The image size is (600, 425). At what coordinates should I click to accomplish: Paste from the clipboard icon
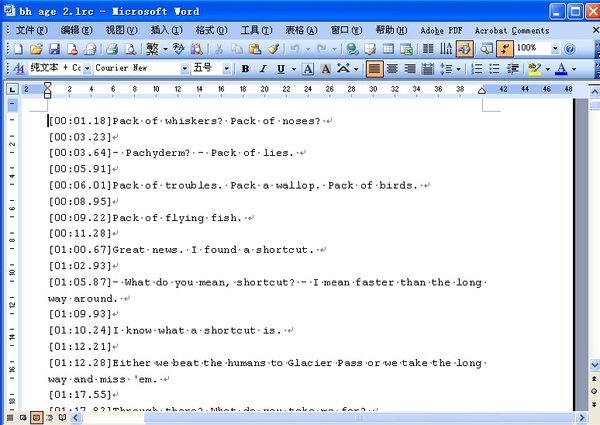tap(255, 49)
